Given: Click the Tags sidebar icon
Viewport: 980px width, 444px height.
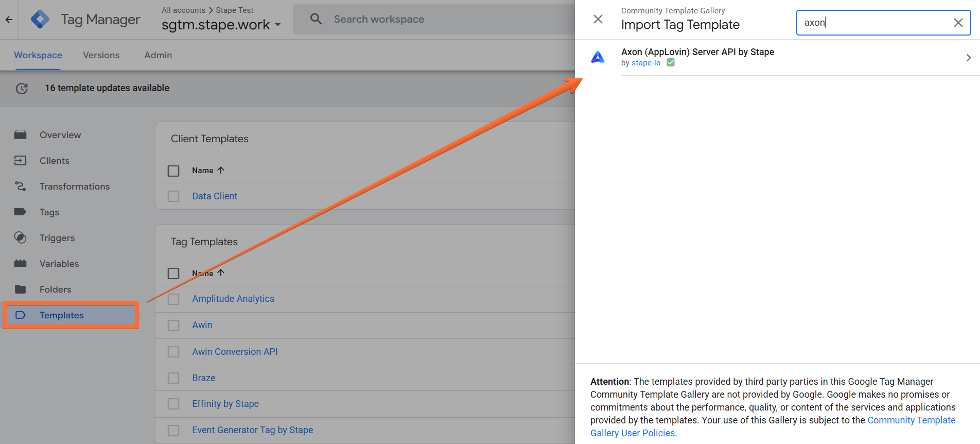Looking at the screenshot, I should click(21, 212).
